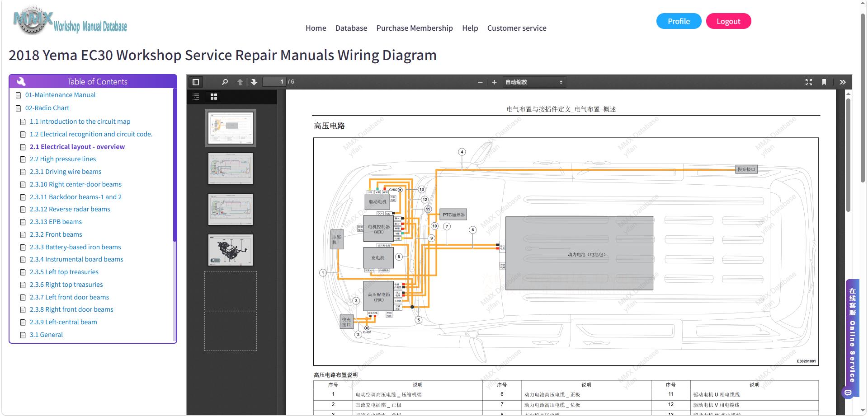Image resolution: width=868 pixels, height=416 pixels.
Task: Open the PDF tools chevron menu
Action: 843,82
